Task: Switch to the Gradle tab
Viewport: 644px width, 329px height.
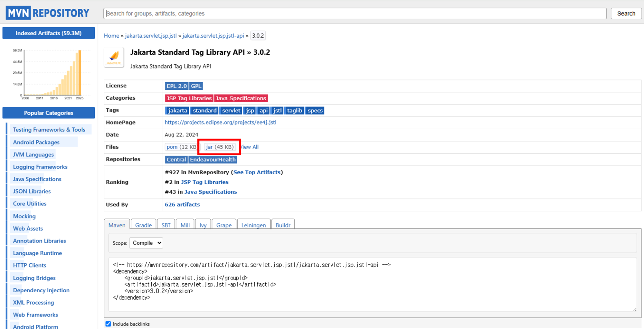Action: click(x=143, y=225)
